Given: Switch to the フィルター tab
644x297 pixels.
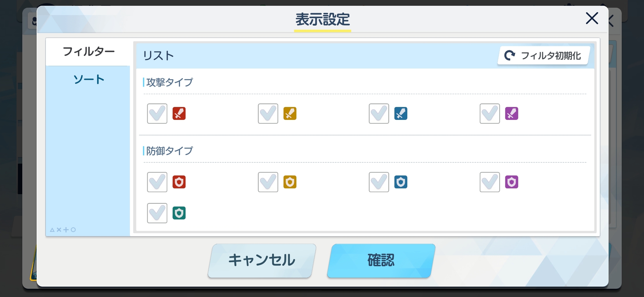Looking at the screenshot, I should click(x=88, y=52).
